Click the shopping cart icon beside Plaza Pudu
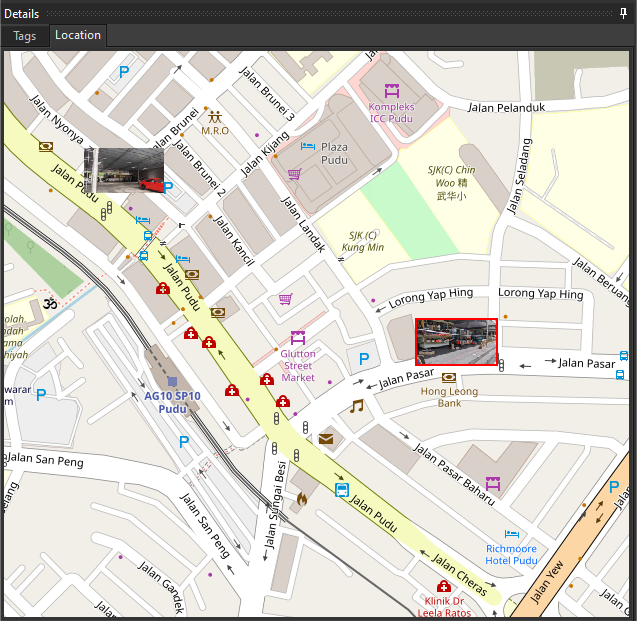This screenshot has height=621, width=637. click(294, 174)
